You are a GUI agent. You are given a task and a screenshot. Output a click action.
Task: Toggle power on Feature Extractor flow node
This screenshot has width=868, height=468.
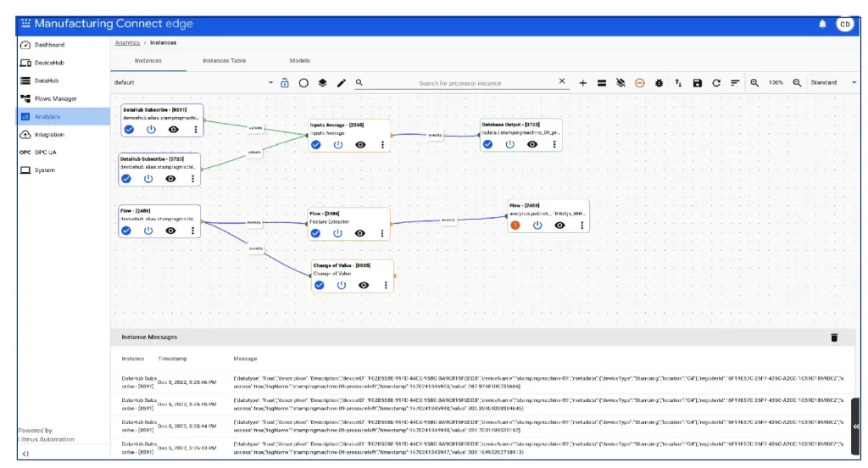337,233
